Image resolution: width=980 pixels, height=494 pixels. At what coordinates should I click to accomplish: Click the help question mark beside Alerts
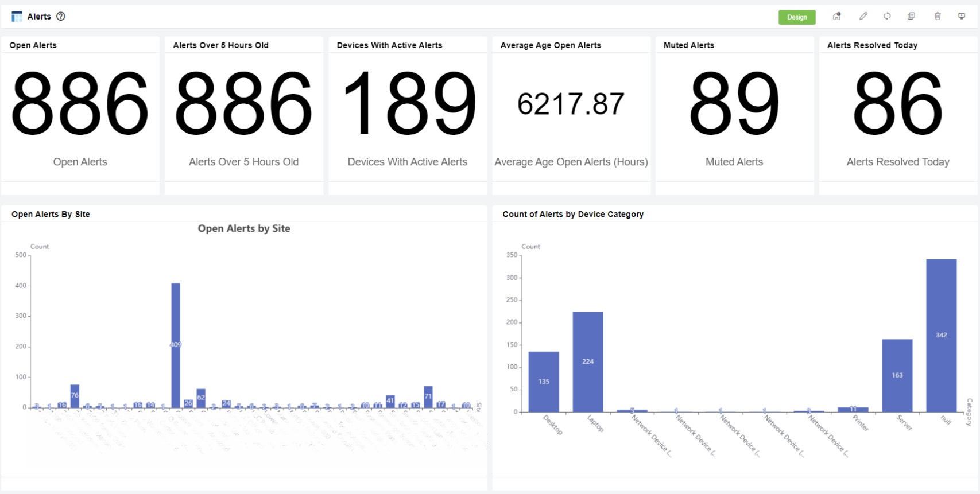click(61, 17)
